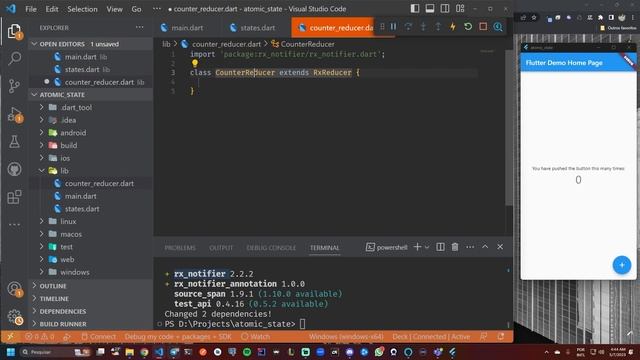Toggle the primary sidebar layout button
This screenshot has width=640, height=360.
tap(415, 9)
